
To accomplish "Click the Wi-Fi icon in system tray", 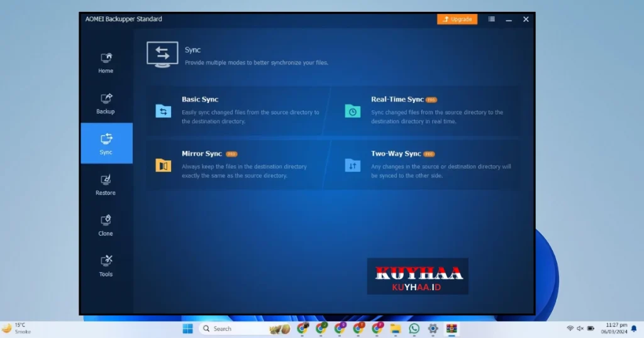I will click(x=570, y=329).
